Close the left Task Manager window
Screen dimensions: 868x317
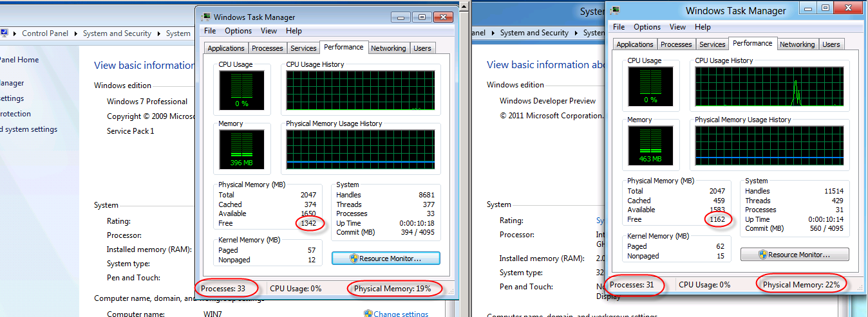pos(443,17)
